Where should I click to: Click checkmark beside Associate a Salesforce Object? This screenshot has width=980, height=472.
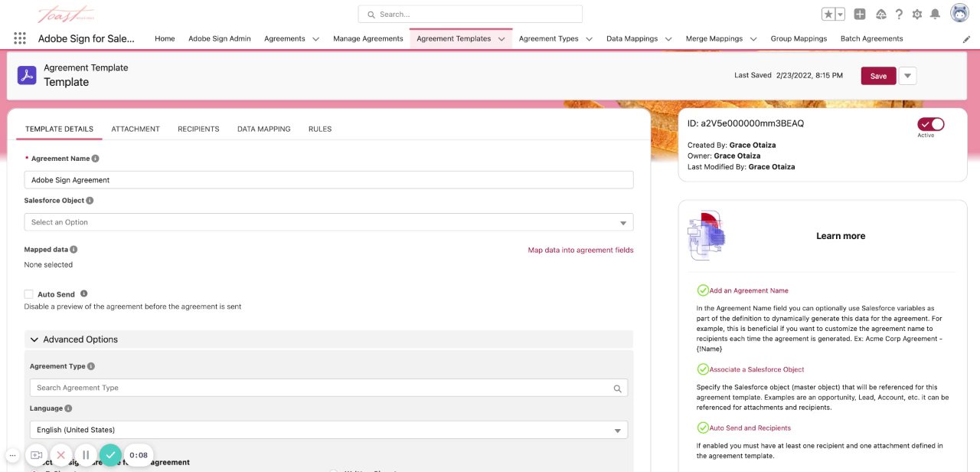703,369
